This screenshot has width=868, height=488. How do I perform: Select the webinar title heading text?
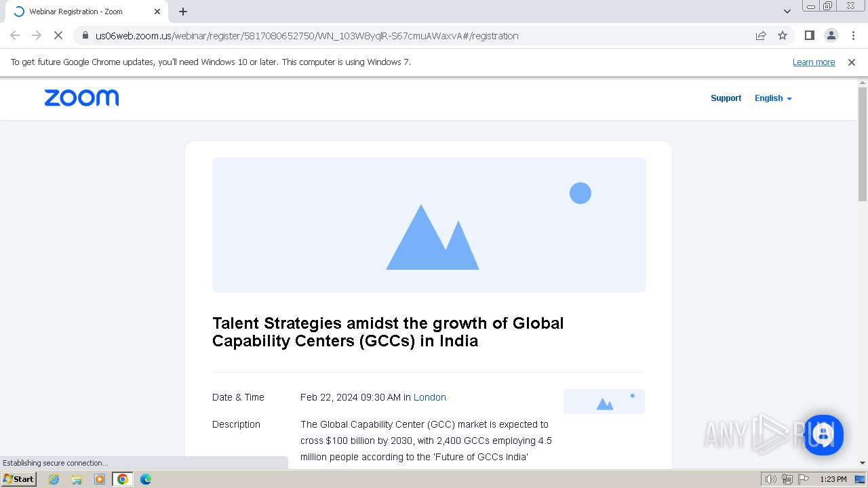pyautogui.click(x=388, y=332)
